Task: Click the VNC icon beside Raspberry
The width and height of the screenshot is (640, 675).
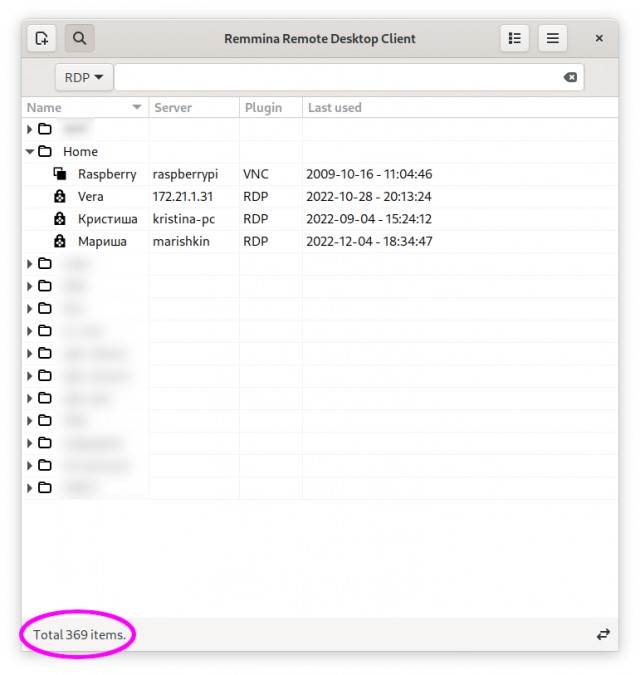Action: [60, 174]
